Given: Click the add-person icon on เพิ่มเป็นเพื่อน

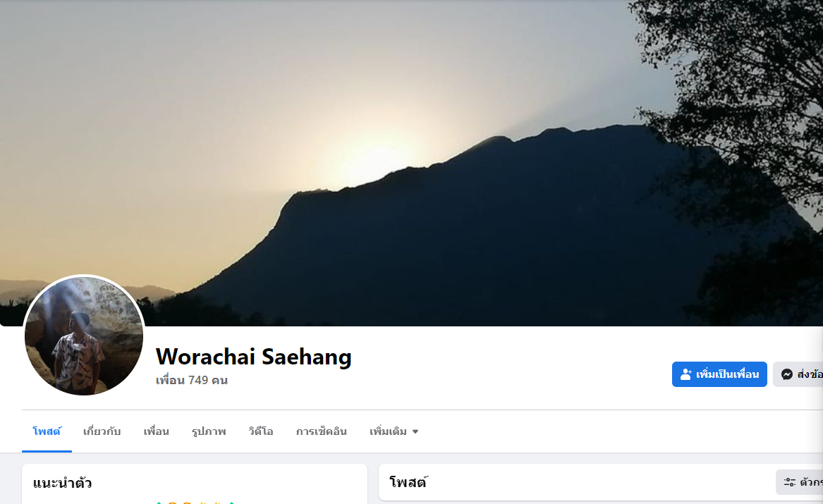Looking at the screenshot, I should click(686, 374).
